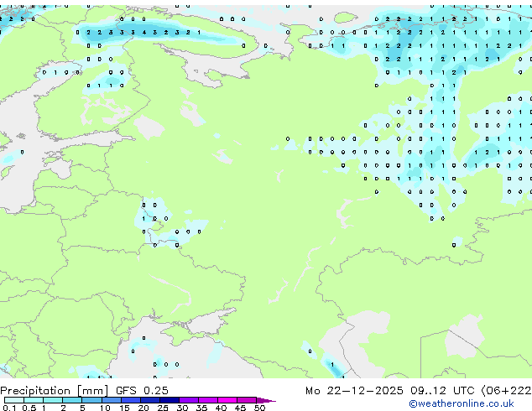The width and height of the screenshot is (532, 411).
Task: Click the '10' legend label
Action: (x=105, y=408)
